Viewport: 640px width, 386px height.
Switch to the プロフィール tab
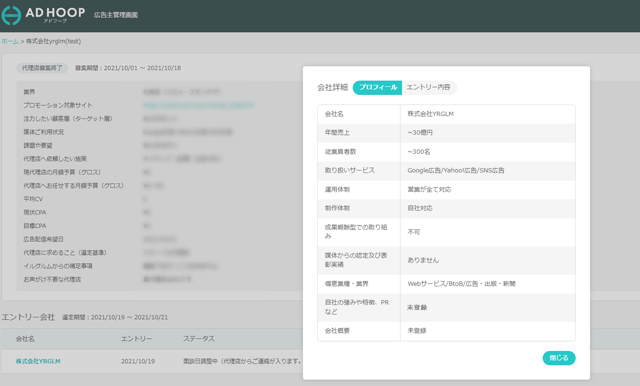pos(378,87)
